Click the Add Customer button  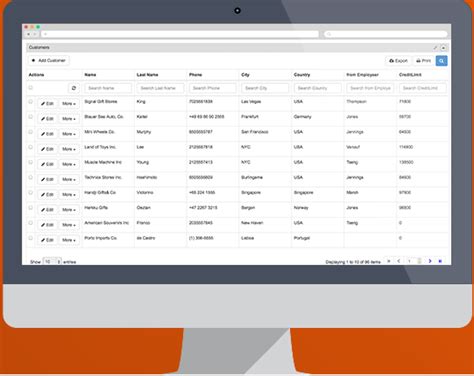pyautogui.click(x=49, y=60)
